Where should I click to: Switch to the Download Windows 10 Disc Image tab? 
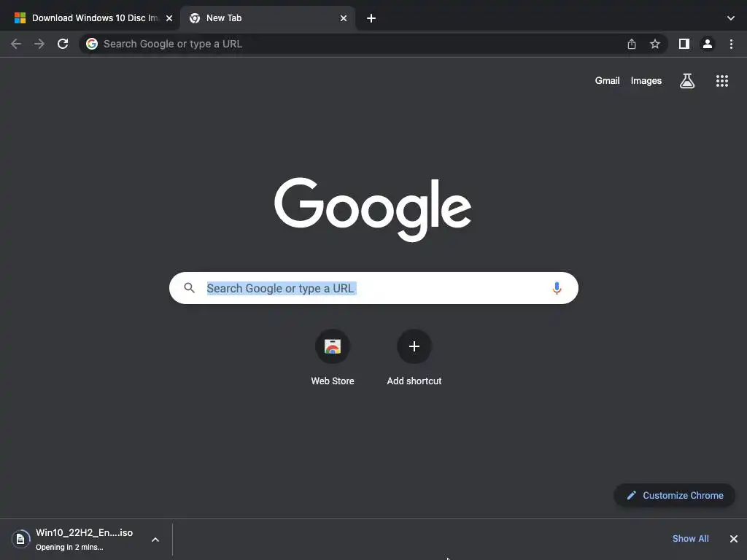[x=89, y=18]
